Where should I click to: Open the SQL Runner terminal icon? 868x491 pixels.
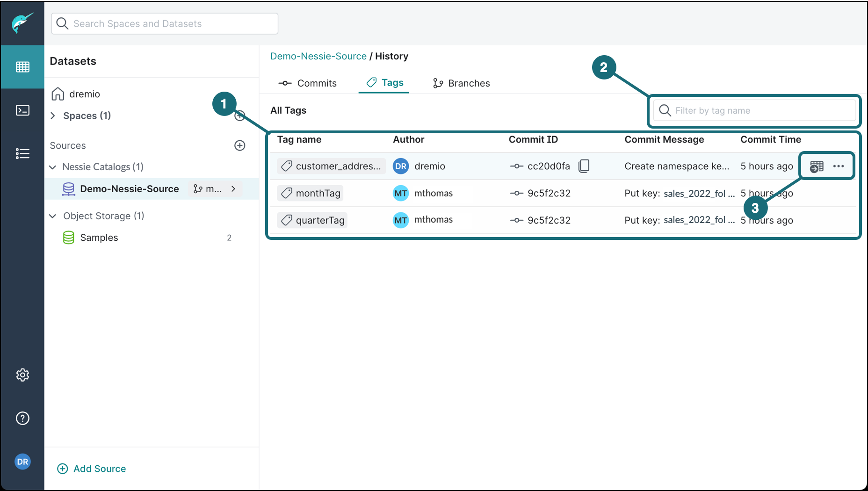tap(22, 110)
